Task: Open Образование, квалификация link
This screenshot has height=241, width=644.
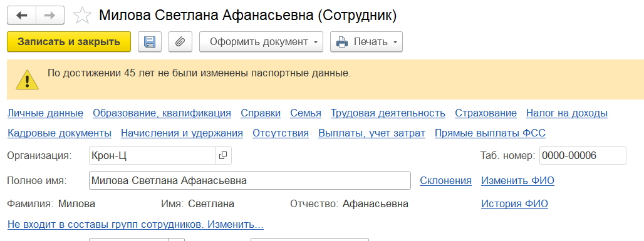Action: (x=162, y=113)
